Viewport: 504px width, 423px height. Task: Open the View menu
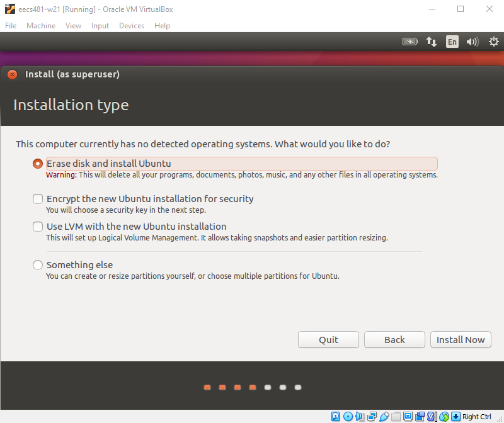pos(73,26)
